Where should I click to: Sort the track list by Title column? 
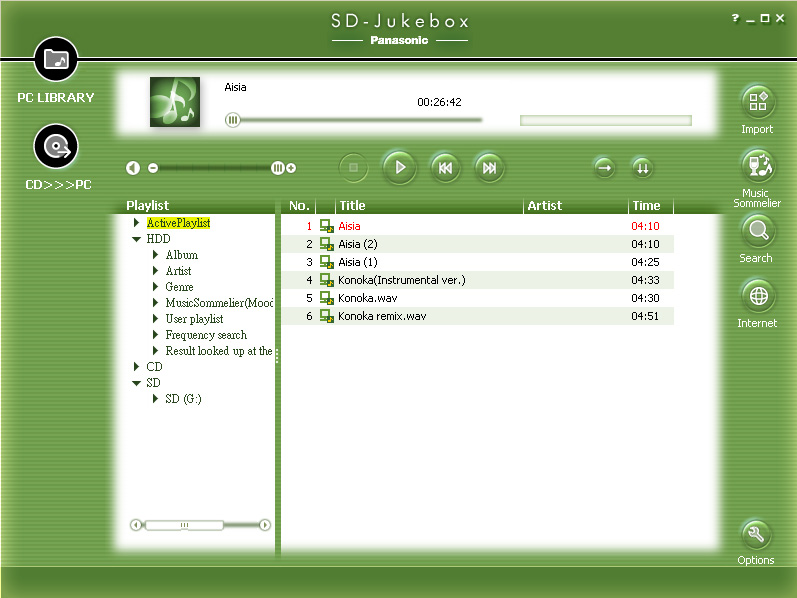coord(428,206)
